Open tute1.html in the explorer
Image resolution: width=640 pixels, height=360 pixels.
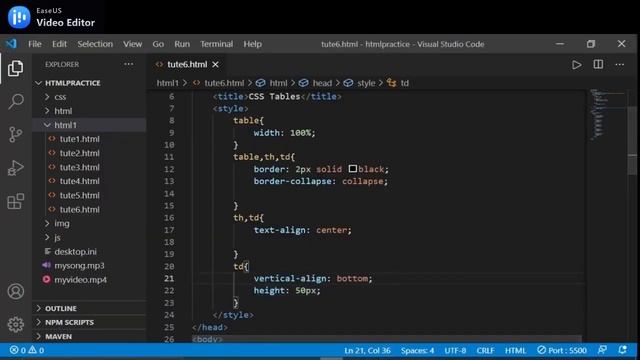(80, 139)
